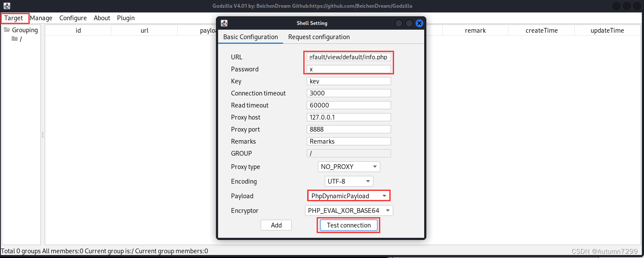Click the slash group folder icon

coord(15,39)
